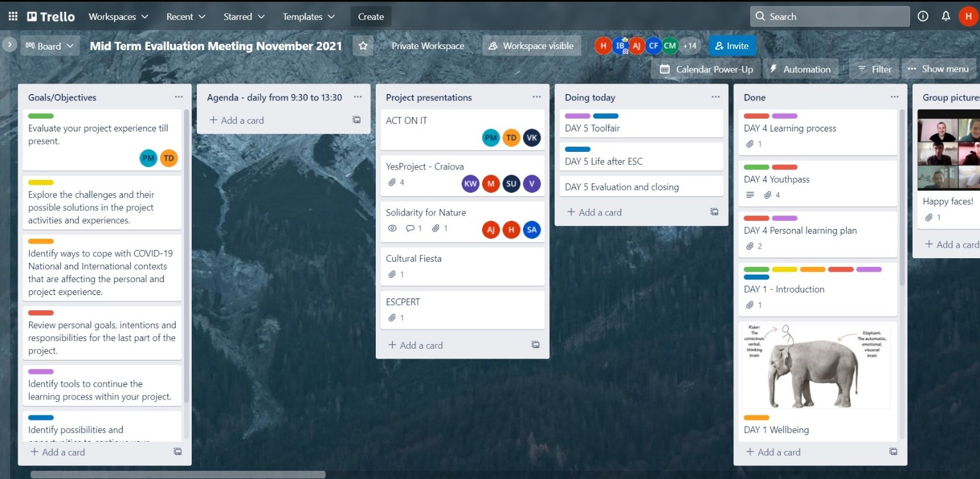
Task: Click VK member avatar on ACT ON IT card
Action: point(532,138)
